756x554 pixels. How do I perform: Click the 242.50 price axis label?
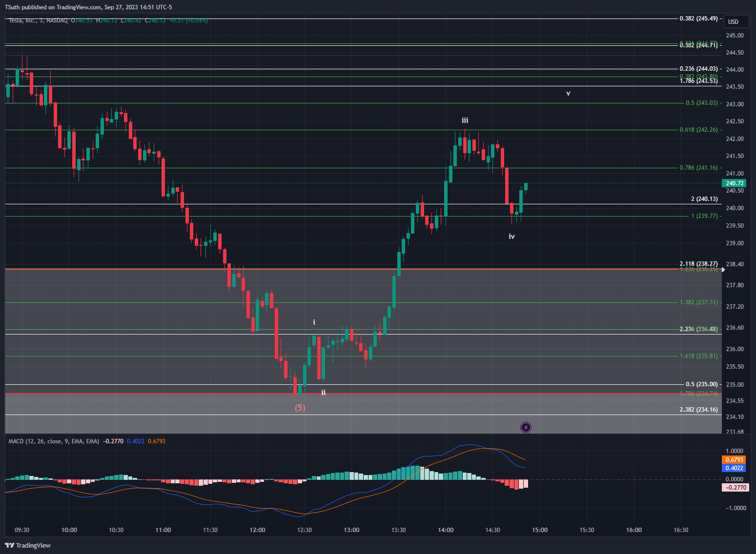735,121
